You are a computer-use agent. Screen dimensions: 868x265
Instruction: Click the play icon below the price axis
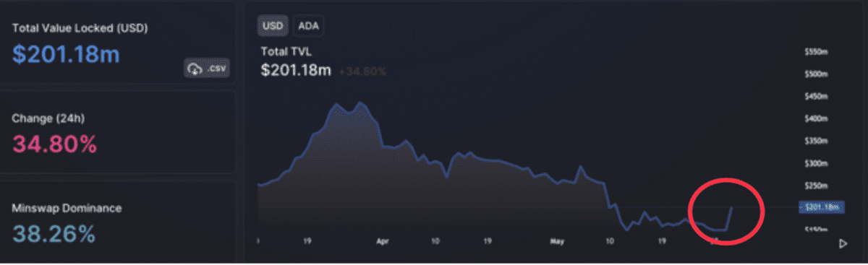843,244
